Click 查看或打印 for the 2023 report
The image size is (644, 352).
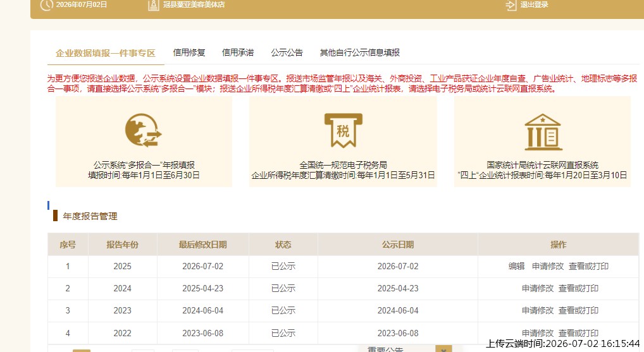coord(578,310)
